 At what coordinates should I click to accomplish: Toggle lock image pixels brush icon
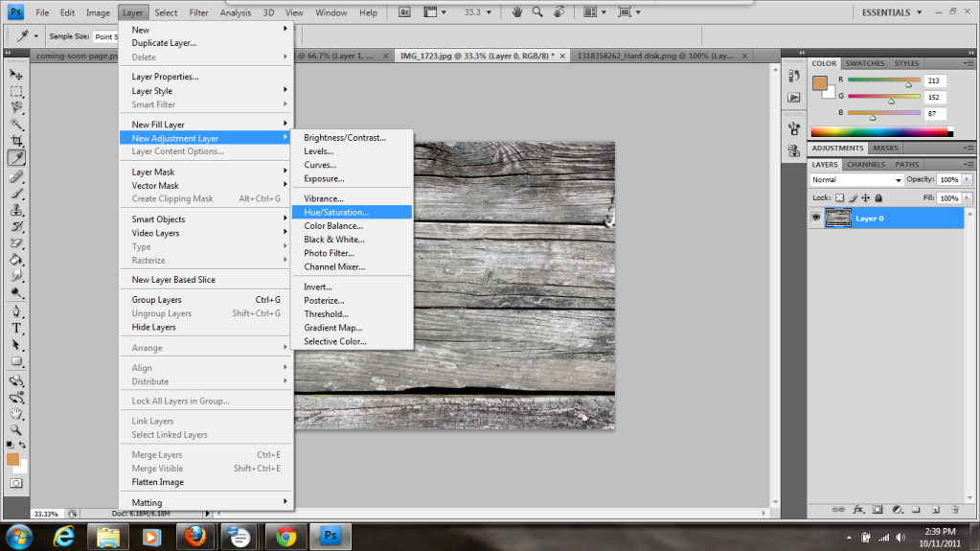pyautogui.click(x=853, y=197)
